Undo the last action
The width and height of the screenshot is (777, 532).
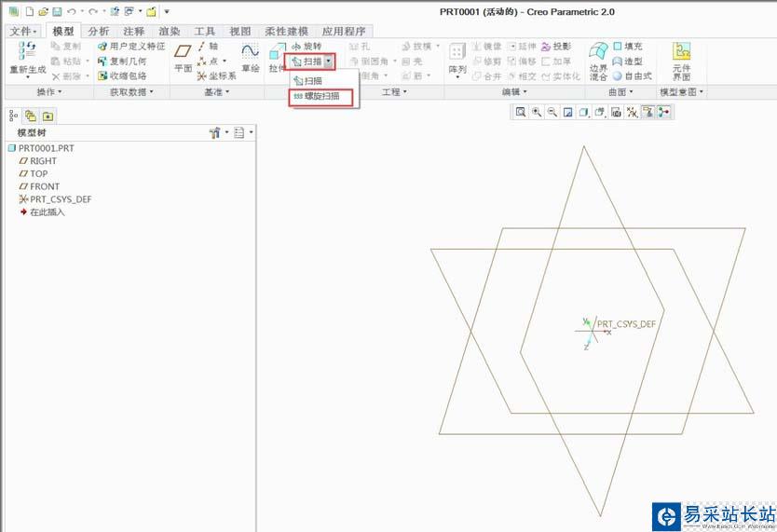point(72,11)
